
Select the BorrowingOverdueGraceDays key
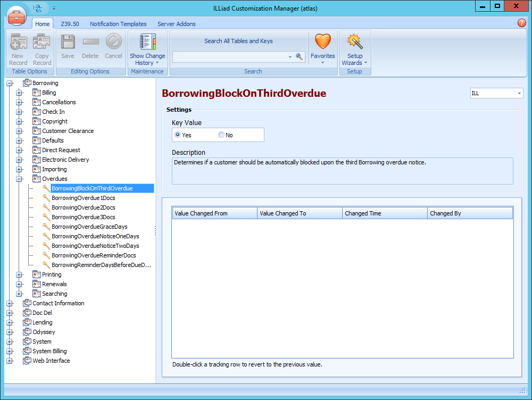click(89, 227)
